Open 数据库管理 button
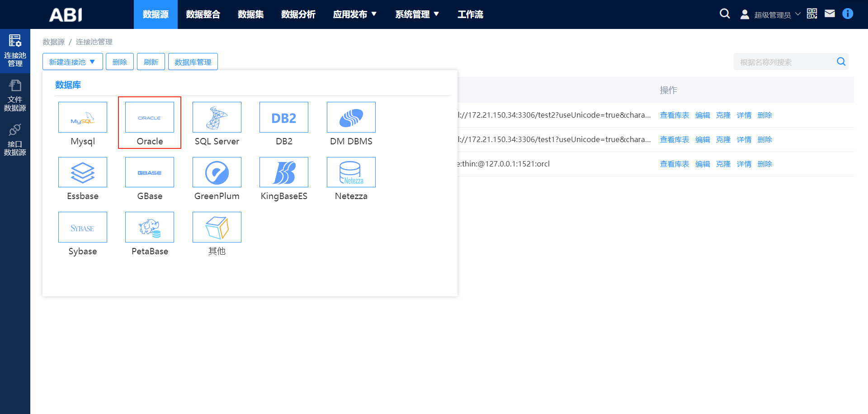The image size is (868, 414). (x=193, y=62)
